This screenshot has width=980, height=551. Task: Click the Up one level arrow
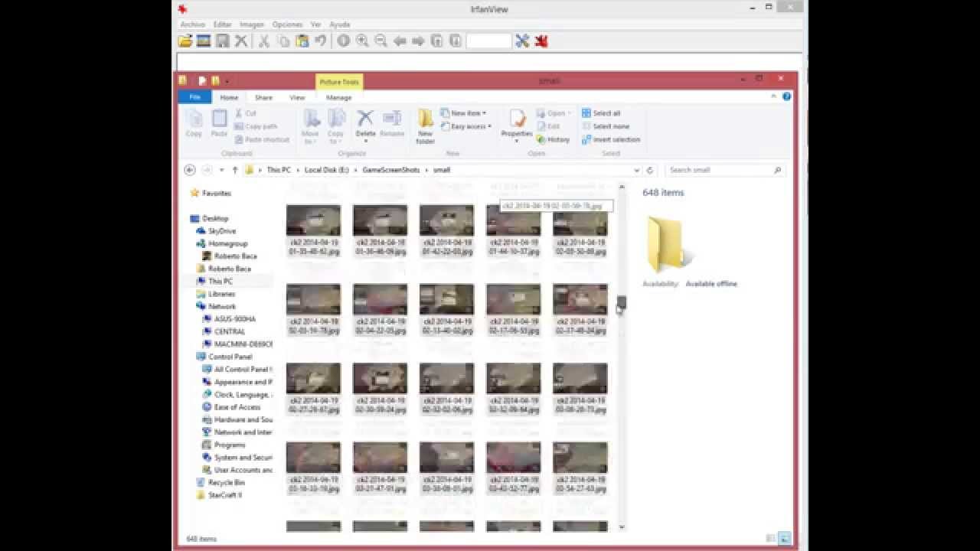[x=235, y=170]
